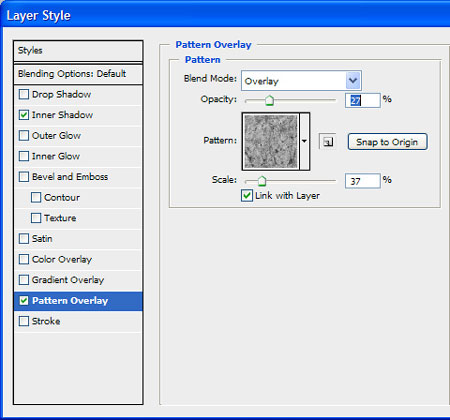Check the Texture checkbox
The width and height of the screenshot is (450, 420).
pyautogui.click(x=36, y=218)
